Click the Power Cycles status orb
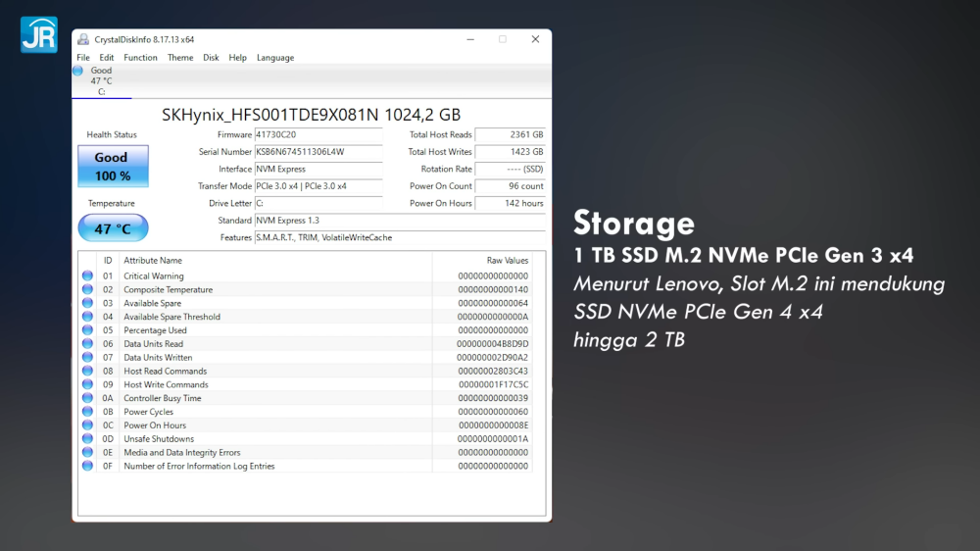 [88, 412]
